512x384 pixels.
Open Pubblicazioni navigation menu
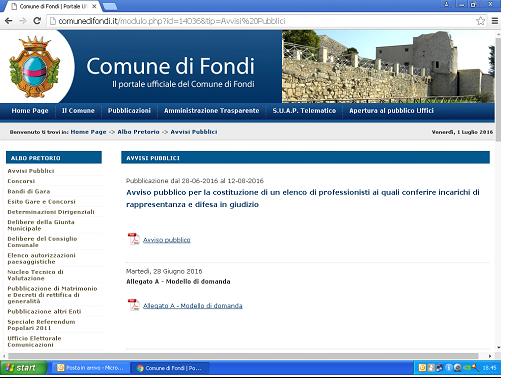[x=129, y=111]
